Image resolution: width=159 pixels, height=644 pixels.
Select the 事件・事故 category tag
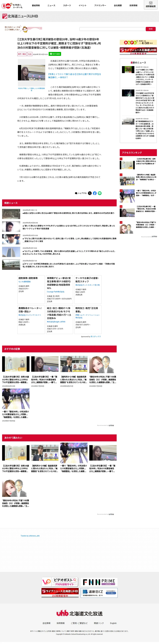[x=22, y=54]
